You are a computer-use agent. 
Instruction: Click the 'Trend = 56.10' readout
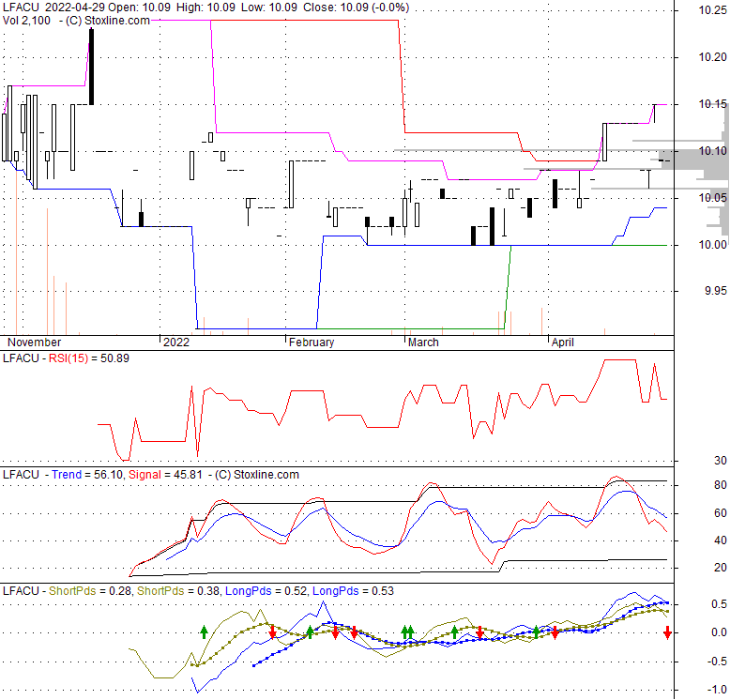pos(87,475)
